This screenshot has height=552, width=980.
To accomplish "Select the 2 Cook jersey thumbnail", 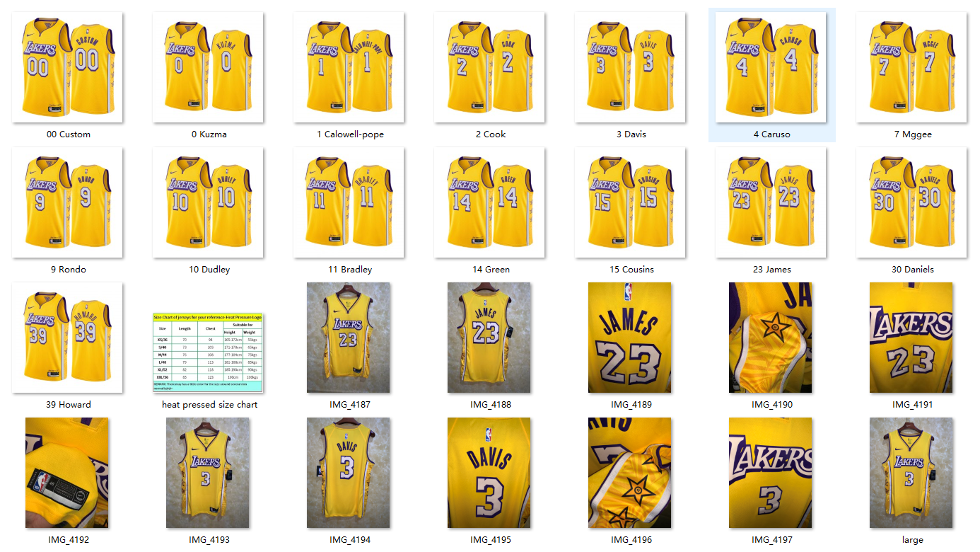I will point(489,67).
